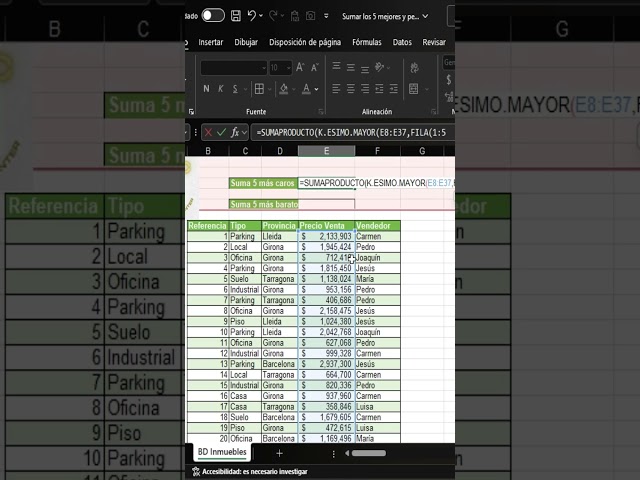
Task: Click the Middle Align icon
Action: click(x=351, y=67)
